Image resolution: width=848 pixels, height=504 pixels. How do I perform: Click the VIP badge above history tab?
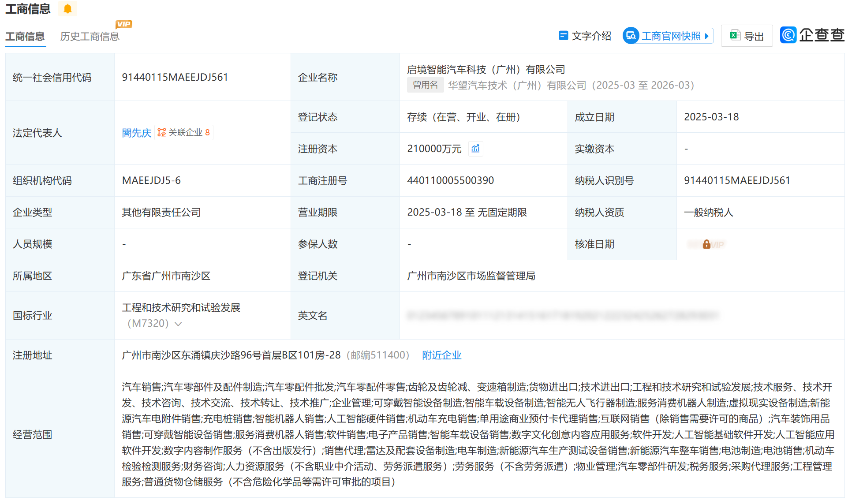(x=124, y=24)
